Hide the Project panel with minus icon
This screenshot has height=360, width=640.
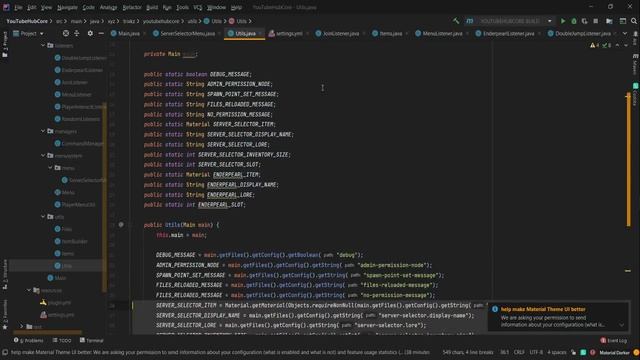pos(101,33)
